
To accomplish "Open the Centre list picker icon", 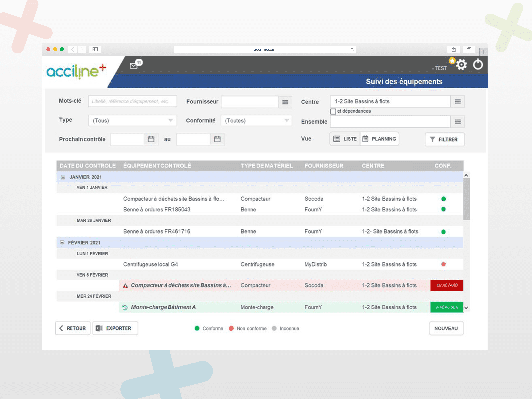I will [x=457, y=101].
